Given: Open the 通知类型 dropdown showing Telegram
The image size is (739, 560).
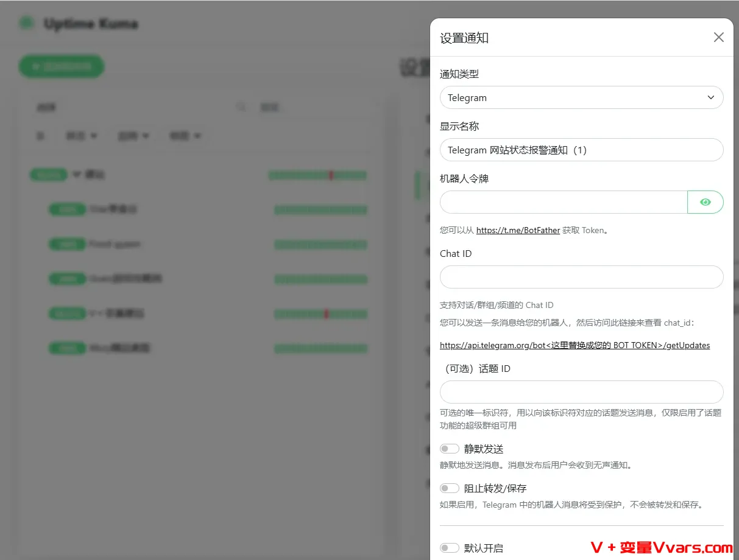Looking at the screenshot, I should [x=582, y=97].
